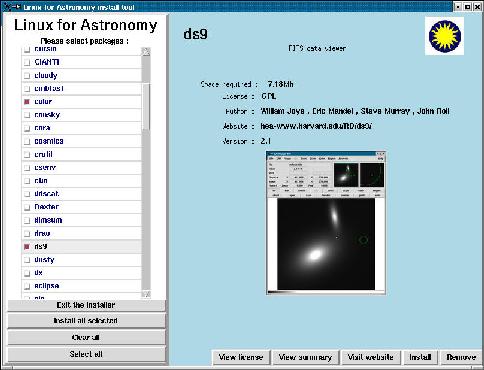The width and height of the screenshot is (484, 370).
Task: Click the package list scrollbar down arrow
Action: (146, 294)
